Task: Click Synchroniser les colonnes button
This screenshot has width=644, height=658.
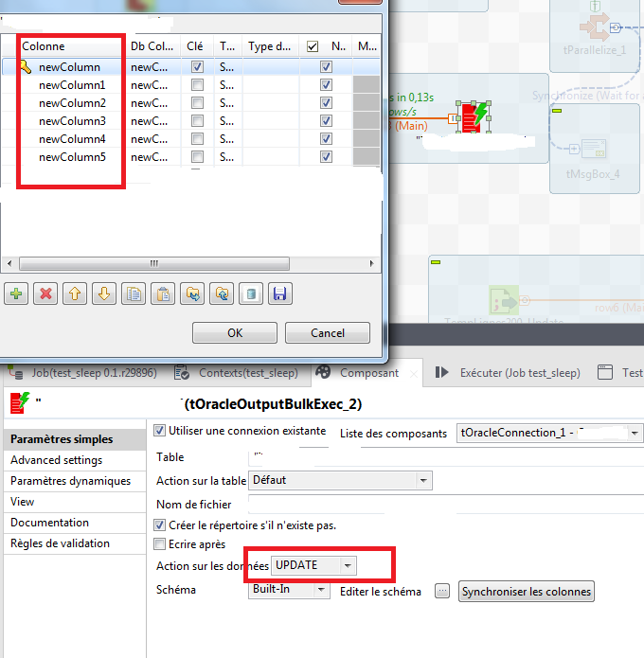Action: click(x=527, y=592)
